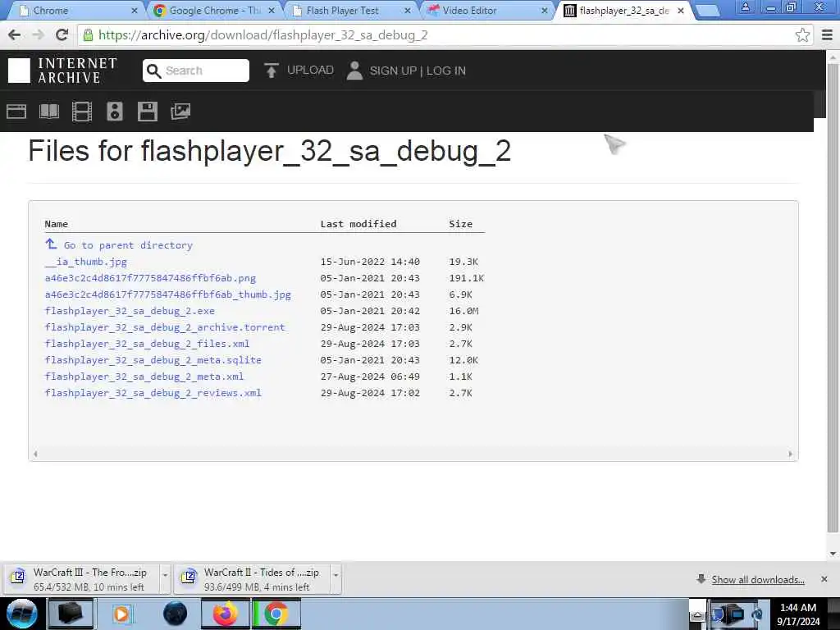Viewport: 840px width, 630px height.
Task: Open the Audio speaker icon
Action: tap(115, 112)
